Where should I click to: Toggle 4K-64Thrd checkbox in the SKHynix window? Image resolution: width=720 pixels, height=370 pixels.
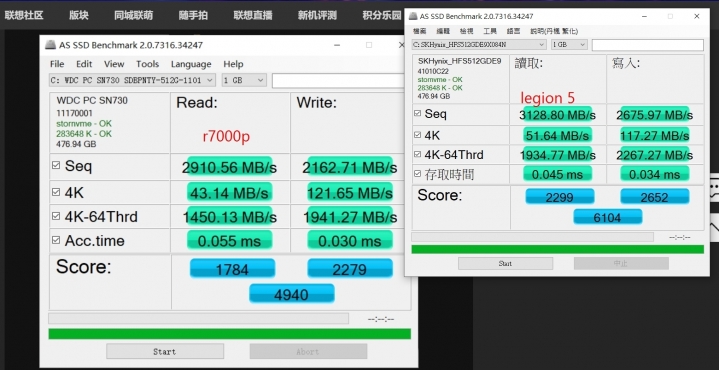tap(417, 154)
